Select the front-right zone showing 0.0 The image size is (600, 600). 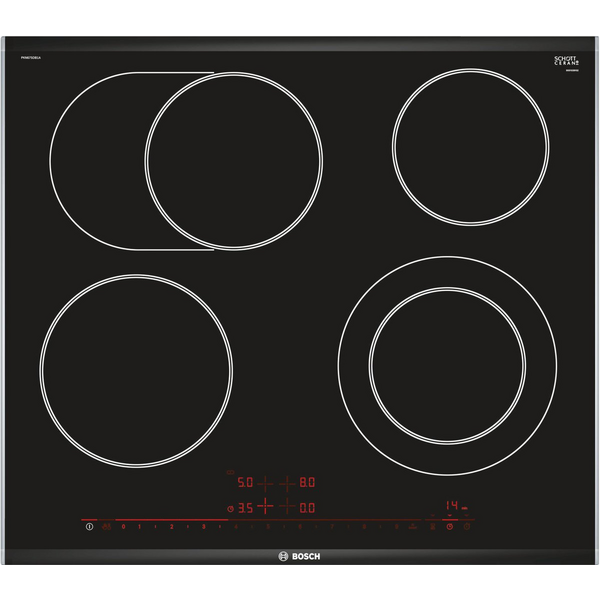(306, 508)
